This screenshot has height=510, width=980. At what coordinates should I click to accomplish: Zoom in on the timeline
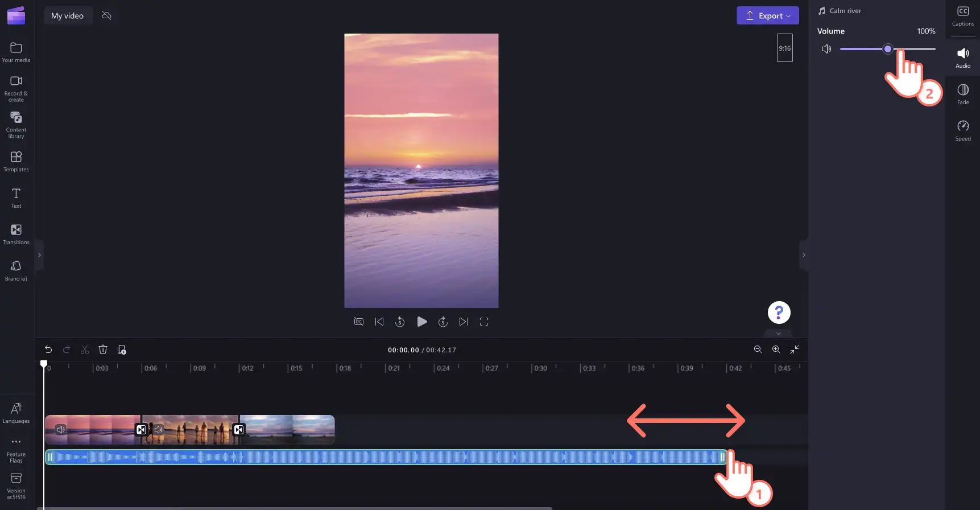776,349
